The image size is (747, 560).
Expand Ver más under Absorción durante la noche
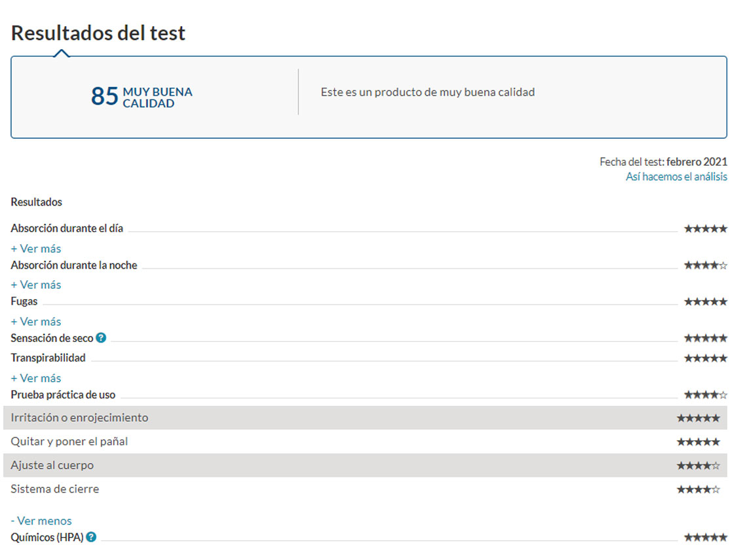tap(36, 285)
